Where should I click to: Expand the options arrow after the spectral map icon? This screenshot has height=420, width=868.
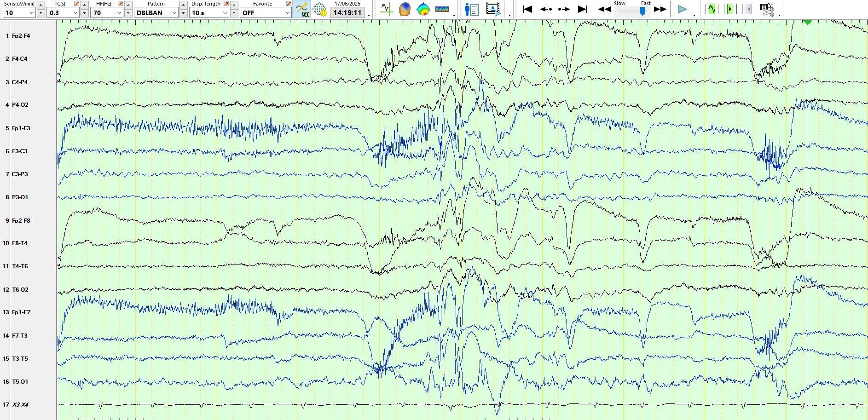click(454, 15)
